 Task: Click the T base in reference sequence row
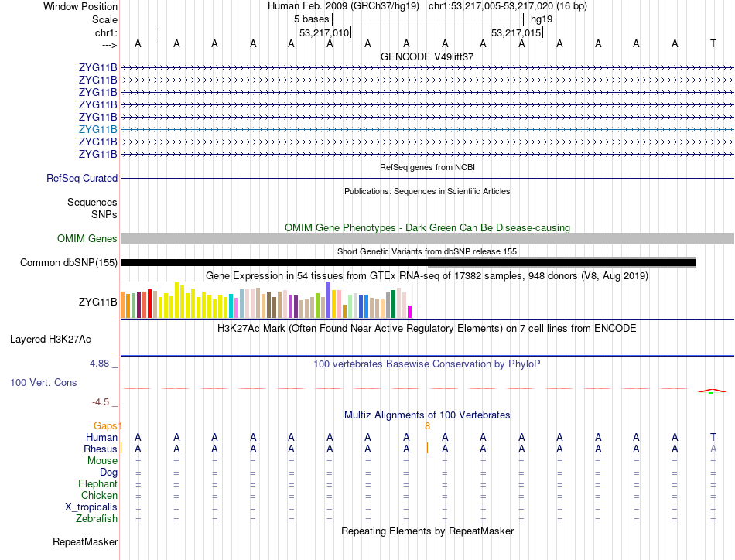[713, 43]
